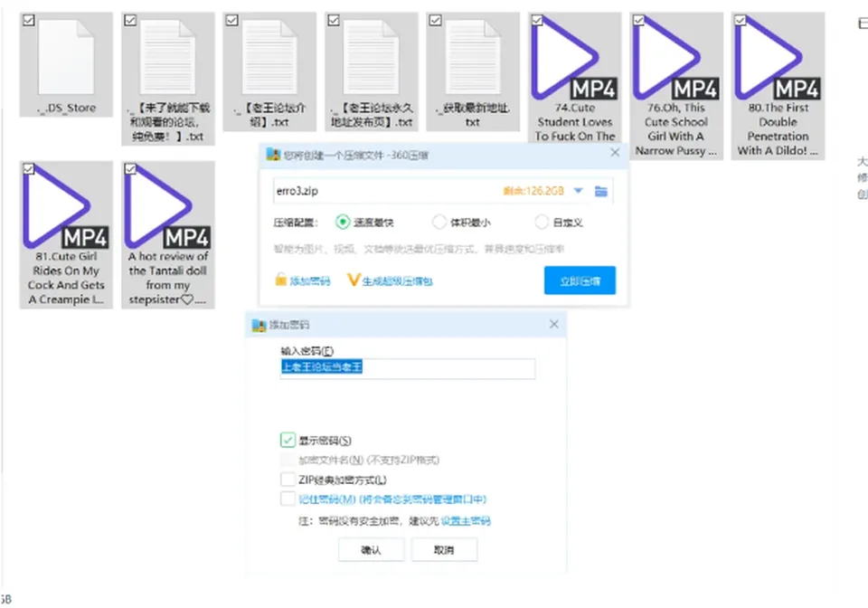Expand the save path dropdown arrow
This screenshot has height=608, width=868.
click(x=578, y=191)
